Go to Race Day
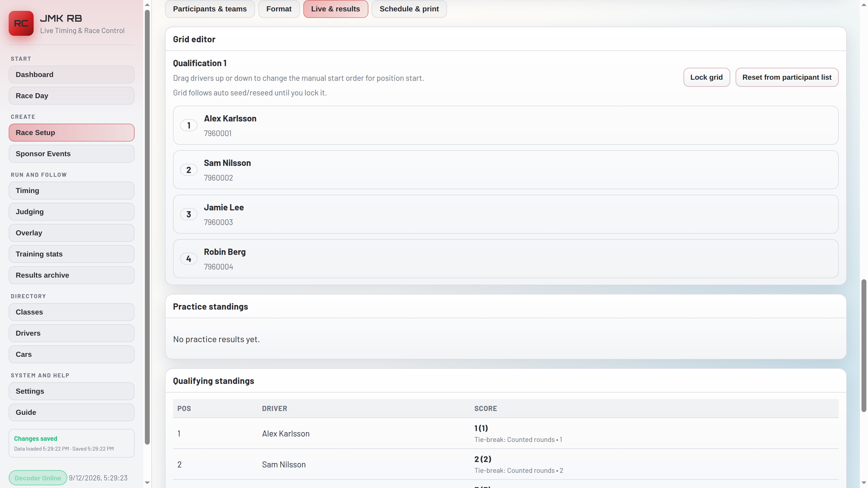This screenshot has height=488, width=868. point(71,96)
